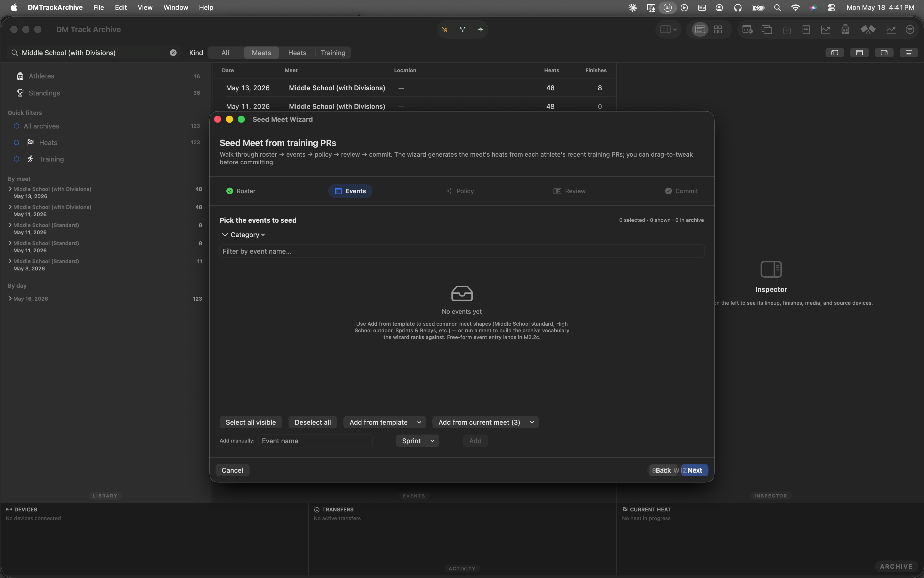
Task: Click the Event name input field
Action: (315, 441)
